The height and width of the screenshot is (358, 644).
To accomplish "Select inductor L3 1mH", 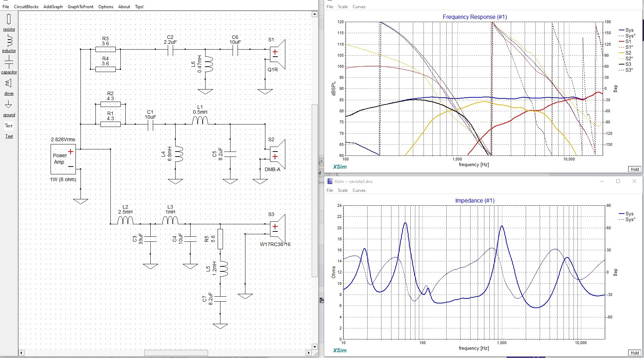I will (x=170, y=220).
